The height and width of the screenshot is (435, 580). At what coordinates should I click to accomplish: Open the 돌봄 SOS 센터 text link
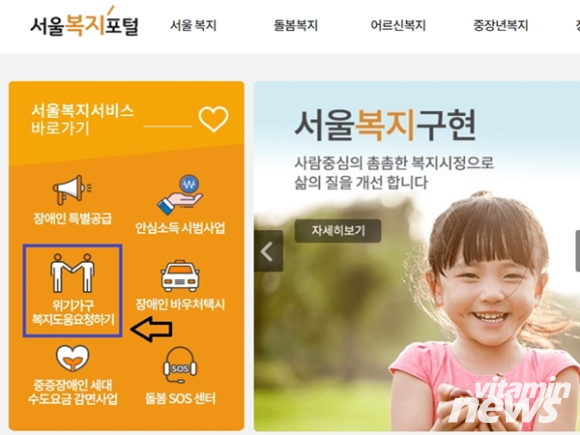point(180,398)
